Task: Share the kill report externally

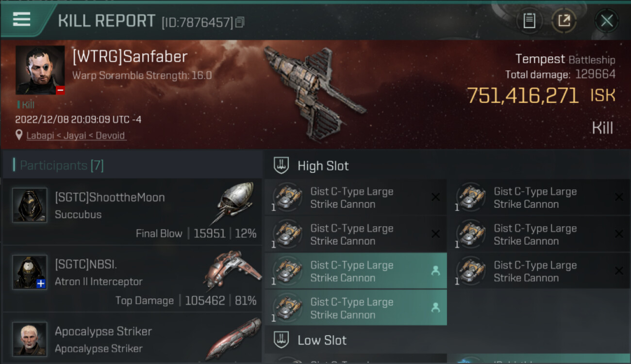Action: [564, 21]
